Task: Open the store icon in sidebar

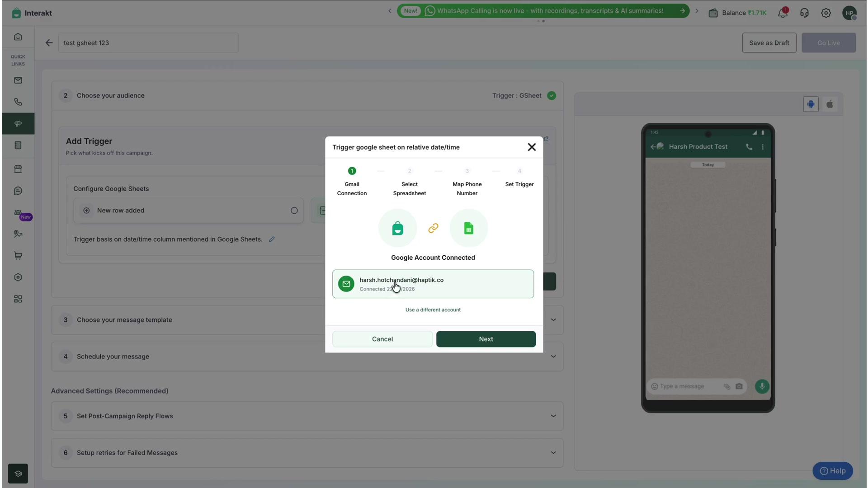Action: (18, 169)
